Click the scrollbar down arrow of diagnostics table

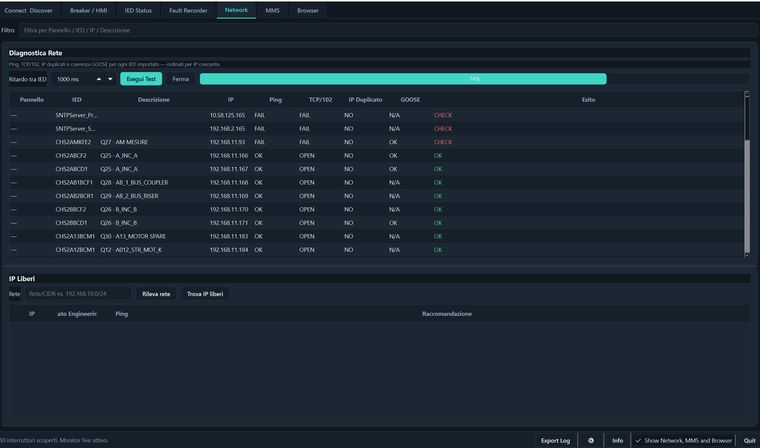pyautogui.click(x=747, y=255)
